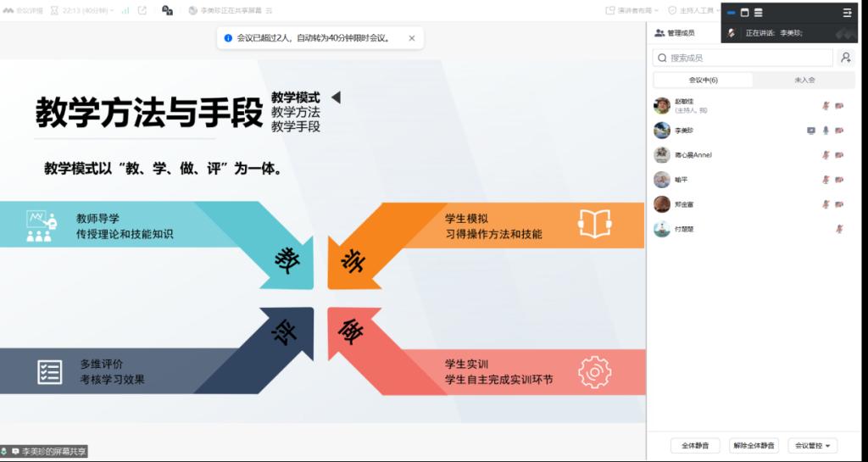
Task: Open the translation captions icon
Action: click(167, 10)
